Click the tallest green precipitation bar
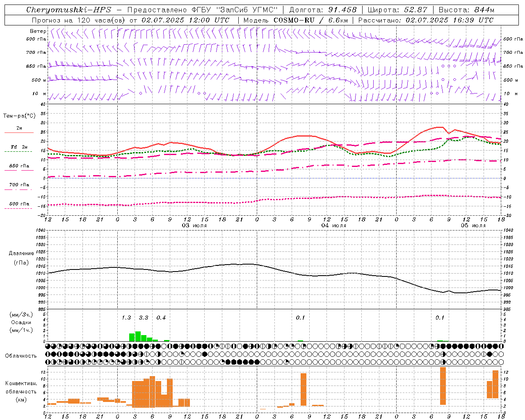Screen dimensions: 525x420 pos(138,336)
